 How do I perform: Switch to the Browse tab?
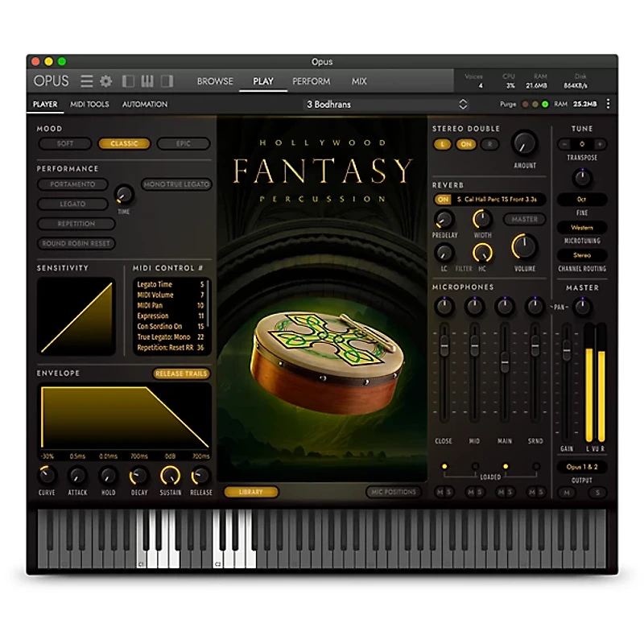[215, 81]
